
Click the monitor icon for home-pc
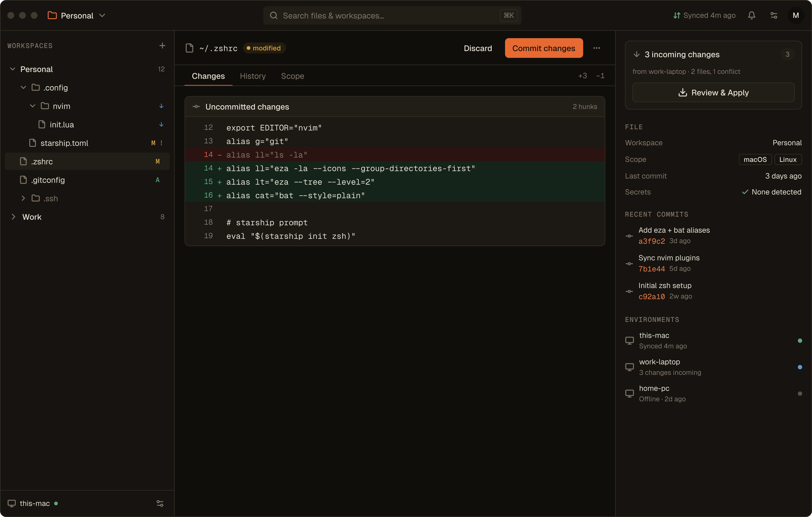tap(629, 393)
